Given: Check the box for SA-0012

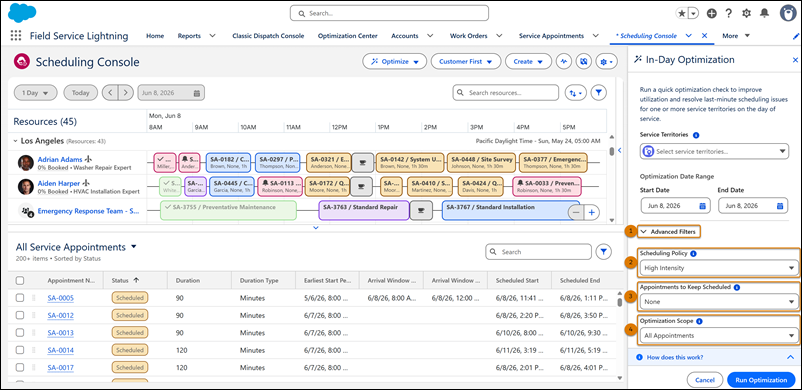Looking at the screenshot, I should 19,315.
